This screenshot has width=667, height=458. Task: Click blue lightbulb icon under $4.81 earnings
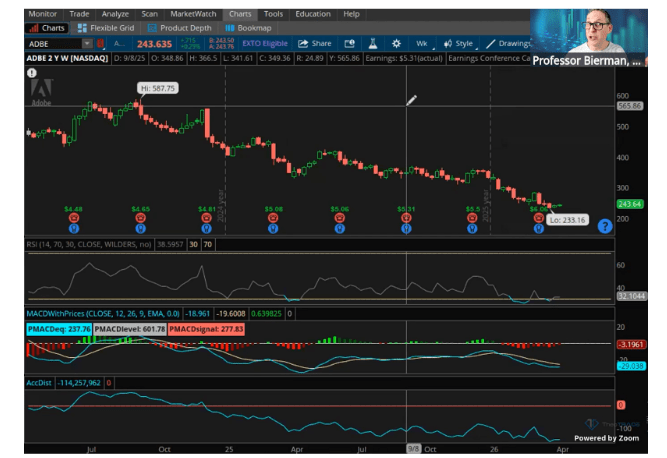206,229
